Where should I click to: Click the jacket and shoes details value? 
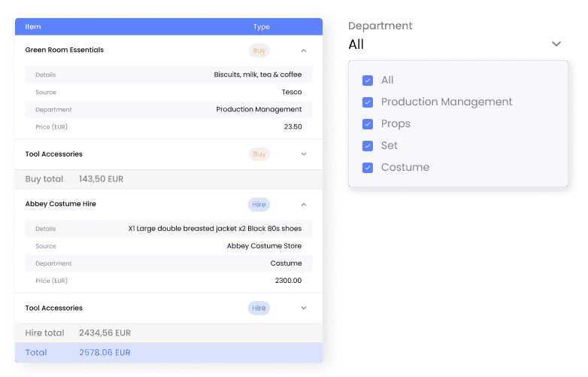coord(215,229)
